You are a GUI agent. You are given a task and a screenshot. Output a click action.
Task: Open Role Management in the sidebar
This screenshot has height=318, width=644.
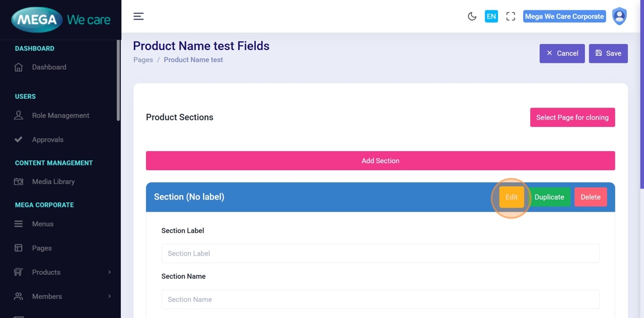[60, 116]
